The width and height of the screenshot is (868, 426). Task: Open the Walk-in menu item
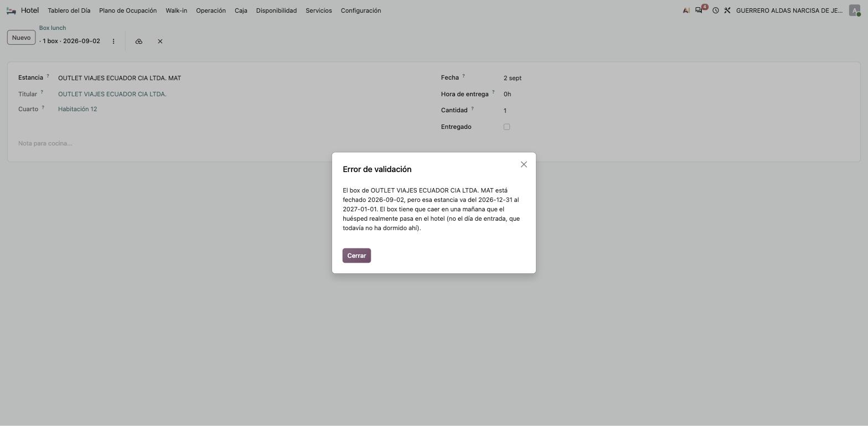(x=176, y=11)
